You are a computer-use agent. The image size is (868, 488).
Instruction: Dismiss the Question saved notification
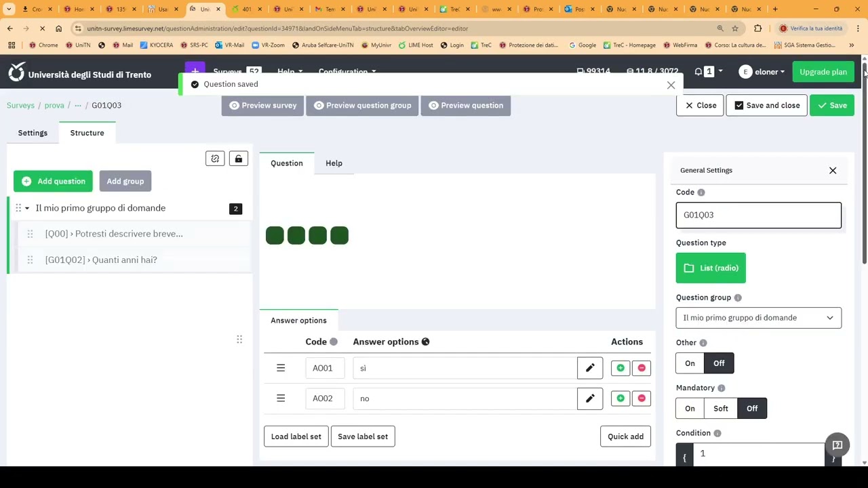(x=671, y=85)
